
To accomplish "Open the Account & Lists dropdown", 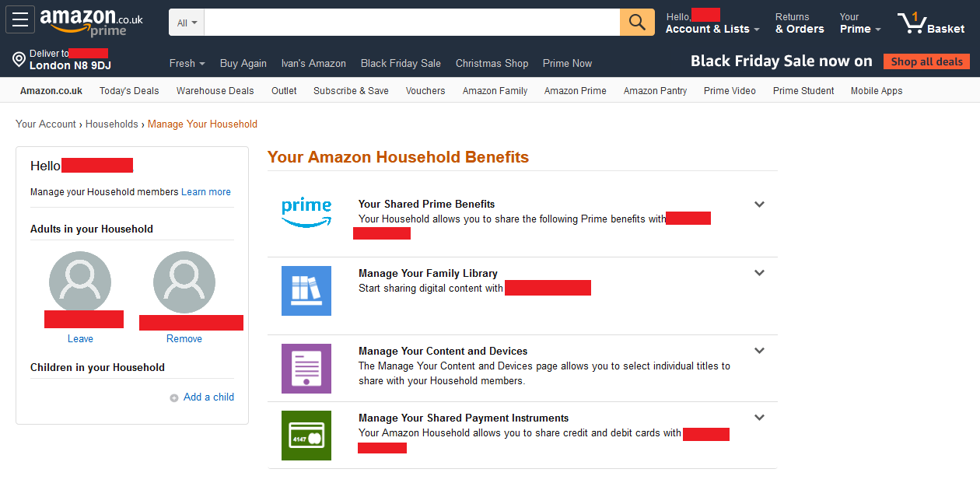I will [712, 29].
